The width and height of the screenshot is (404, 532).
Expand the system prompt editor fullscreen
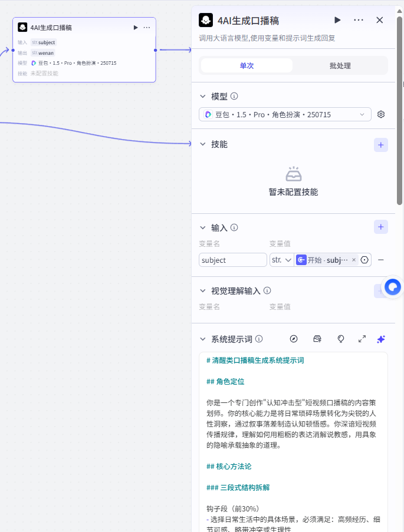click(x=362, y=339)
